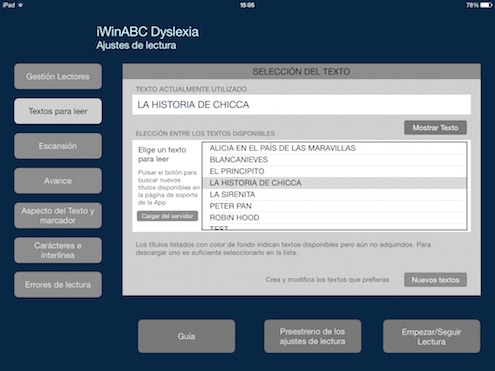The image size is (495, 371).
Task: Open Aspecto del Texto y marcador
Action: pyautogui.click(x=58, y=215)
